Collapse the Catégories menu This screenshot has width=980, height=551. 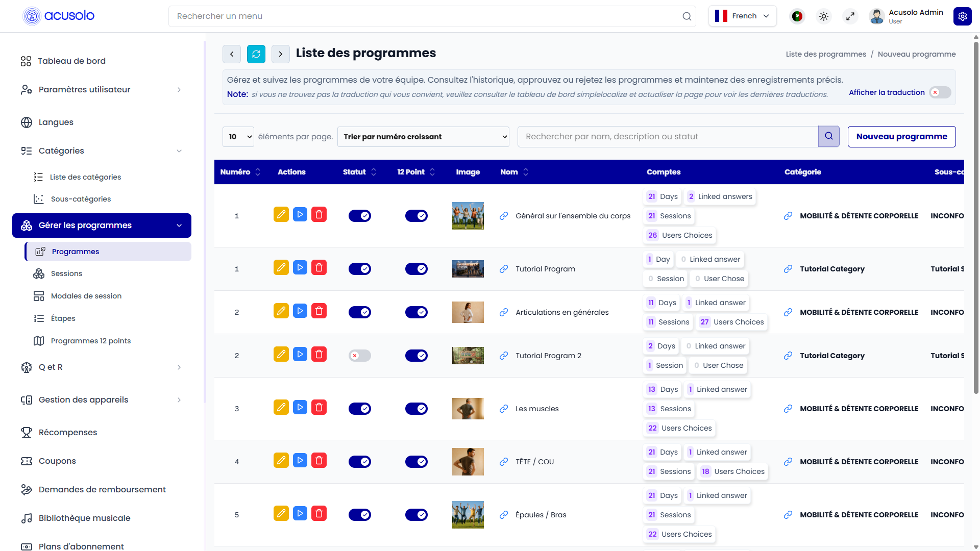(x=102, y=151)
